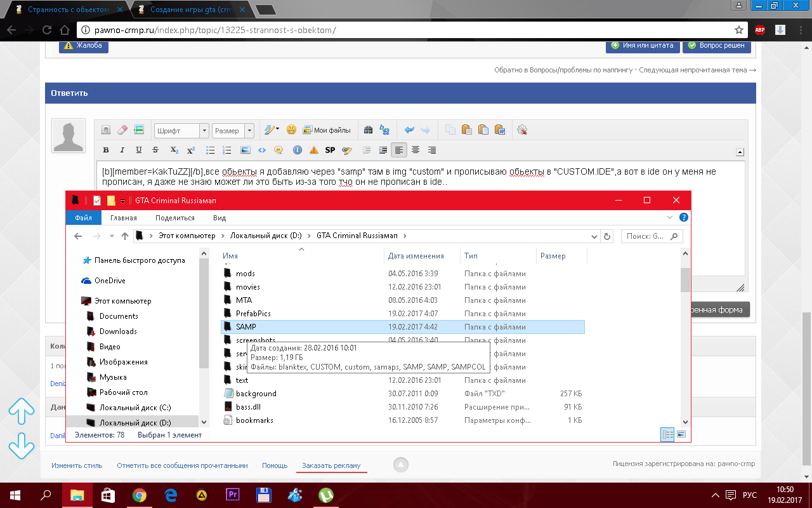Select the bass.dll file
This screenshot has width=812, height=508.
point(402,407)
